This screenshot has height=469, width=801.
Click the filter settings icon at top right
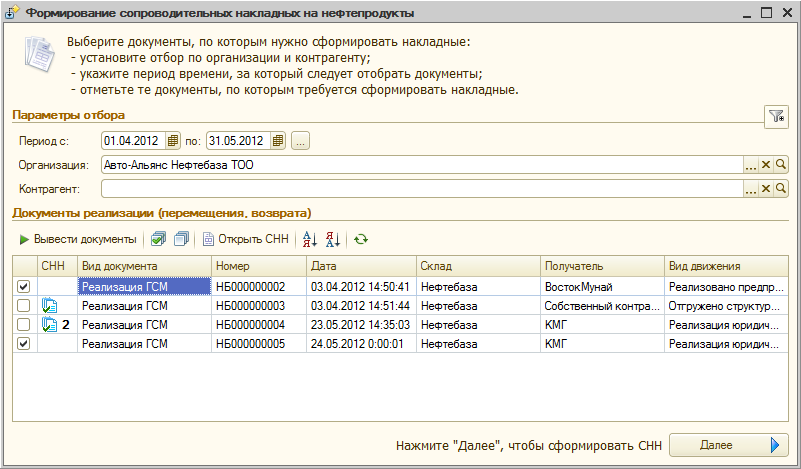(x=777, y=117)
